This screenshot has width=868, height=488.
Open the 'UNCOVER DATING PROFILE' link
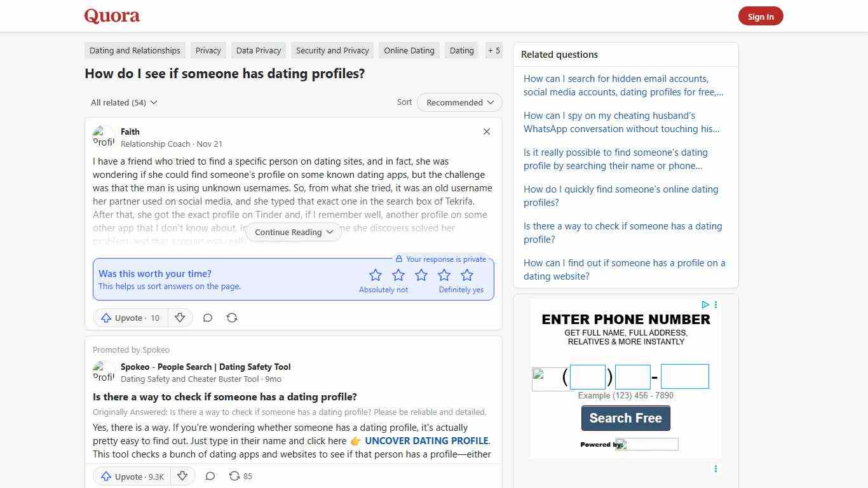tap(426, 440)
